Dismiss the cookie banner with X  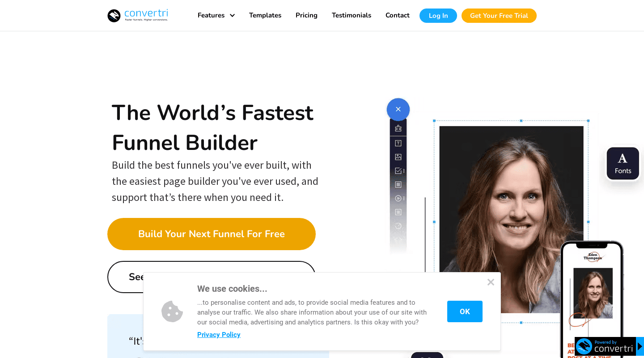(491, 282)
